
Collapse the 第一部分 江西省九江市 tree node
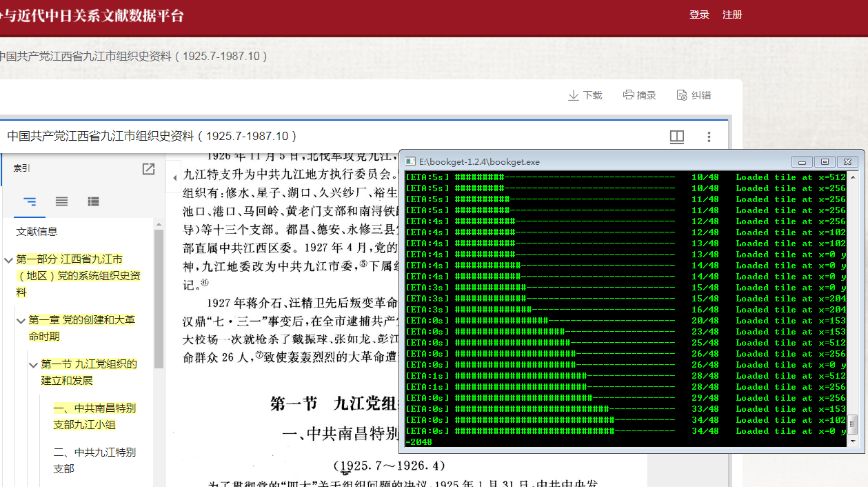tap(8, 260)
